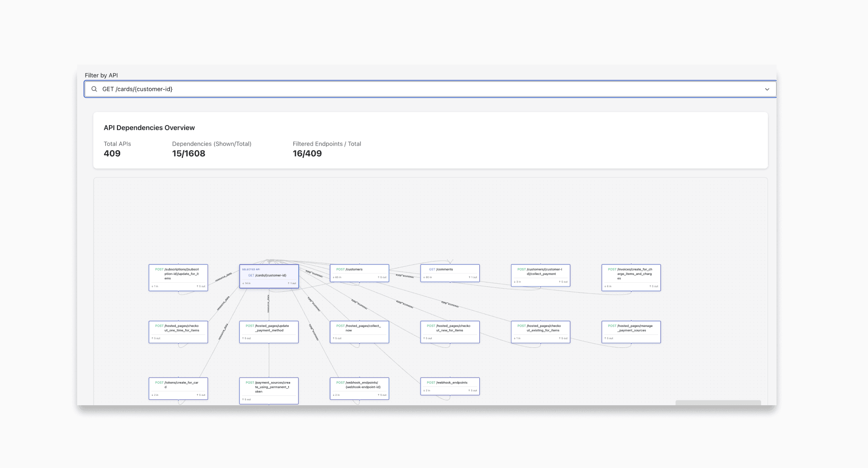The width and height of the screenshot is (868, 468).
Task: Click the POST /customers/{customer-id}/collect_payment node
Action: tap(540, 275)
